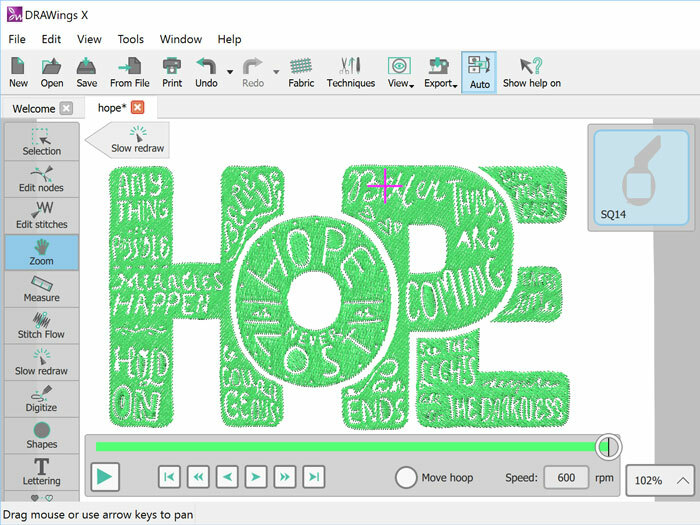Select the Zoom hand tool
This screenshot has height=525, width=700.
[x=42, y=252]
